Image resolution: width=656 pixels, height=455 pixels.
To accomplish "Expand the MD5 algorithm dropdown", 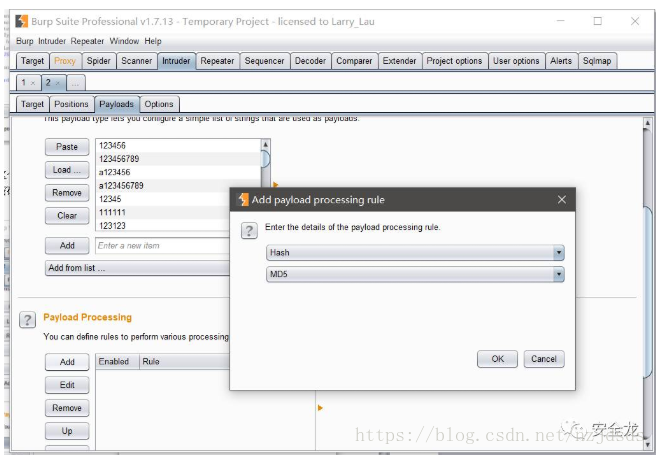I will coord(559,274).
